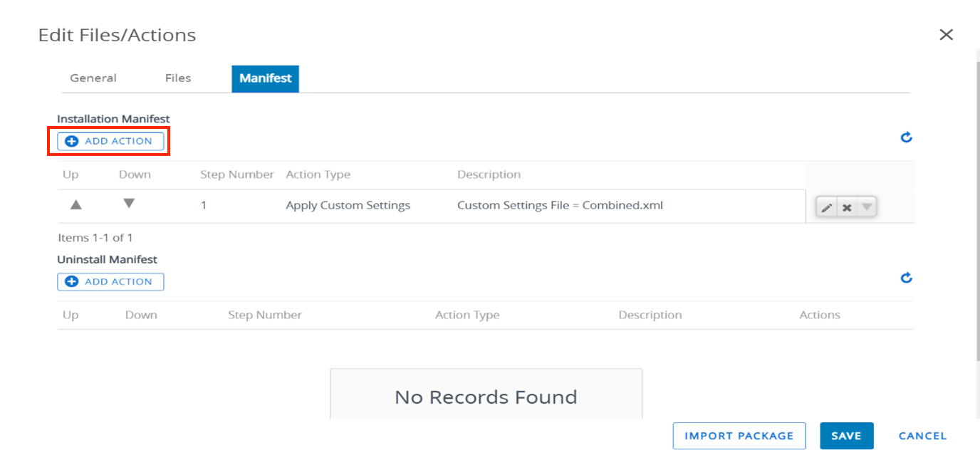
Task: Add action to the Uninstall Manifest
Action: [x=110, y=282]
